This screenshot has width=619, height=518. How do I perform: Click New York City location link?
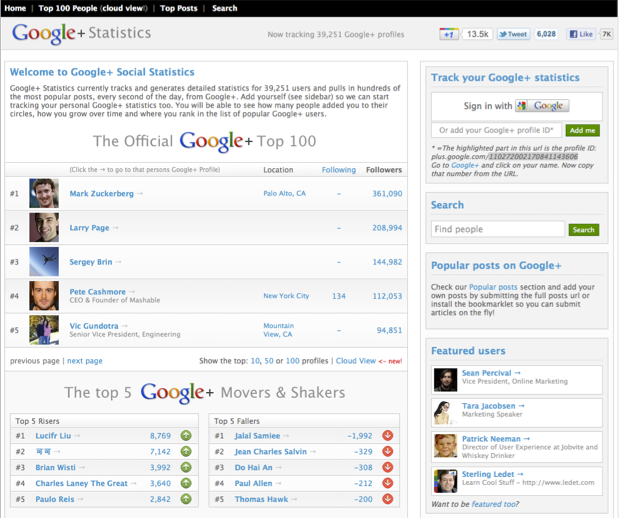tap(286, 296)
